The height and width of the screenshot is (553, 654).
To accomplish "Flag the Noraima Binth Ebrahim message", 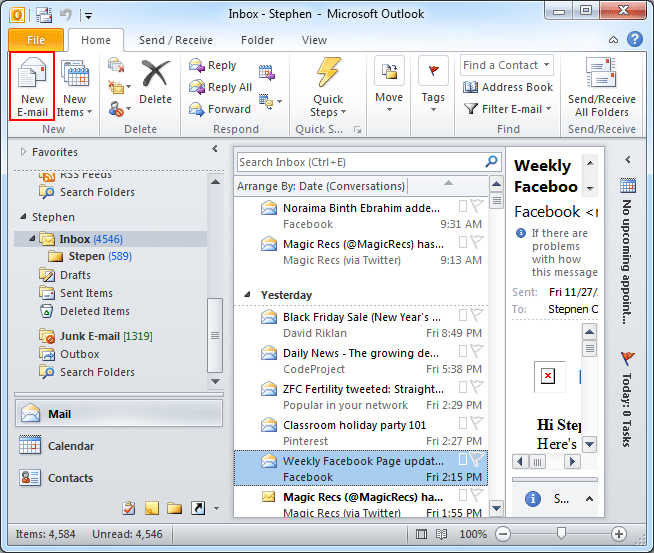I will [476, 206].
